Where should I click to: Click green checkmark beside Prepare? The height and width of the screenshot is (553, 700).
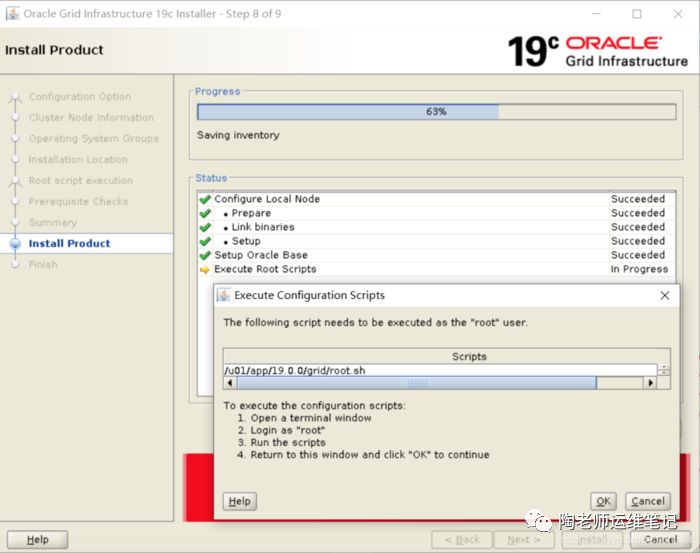click(205, 213)
